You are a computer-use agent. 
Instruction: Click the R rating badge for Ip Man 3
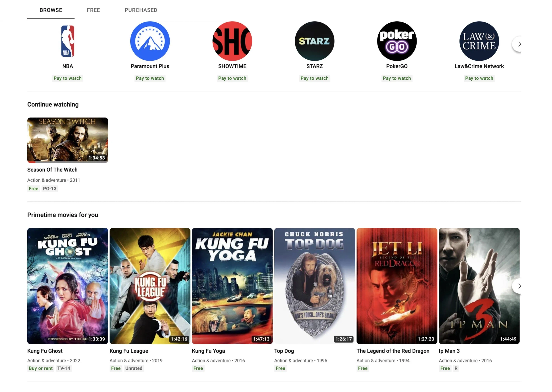[456, 368]
